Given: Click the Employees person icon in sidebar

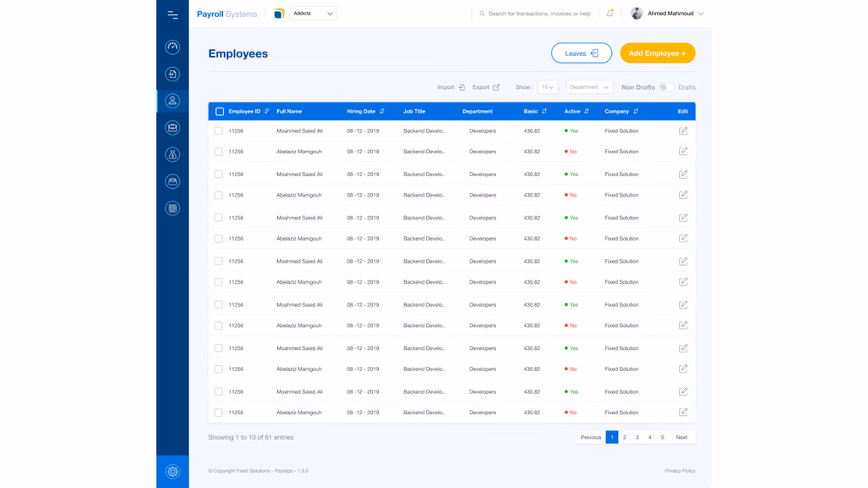Looking at the screenshot, I should click(172, 101).
